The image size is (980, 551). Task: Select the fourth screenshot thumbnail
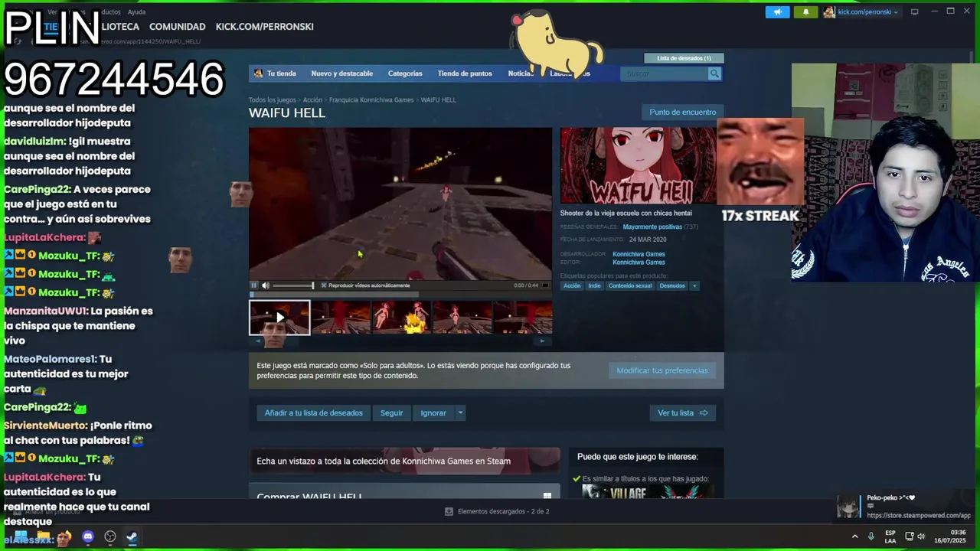pyautogui.click(x=462, y=318)
